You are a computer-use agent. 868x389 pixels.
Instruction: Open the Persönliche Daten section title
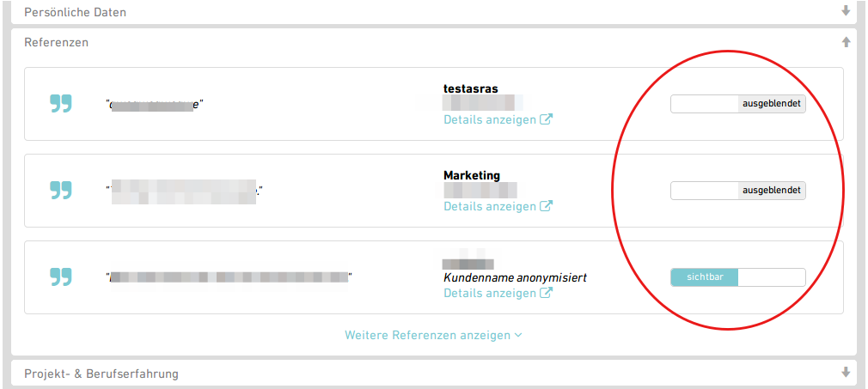point(76,13)
